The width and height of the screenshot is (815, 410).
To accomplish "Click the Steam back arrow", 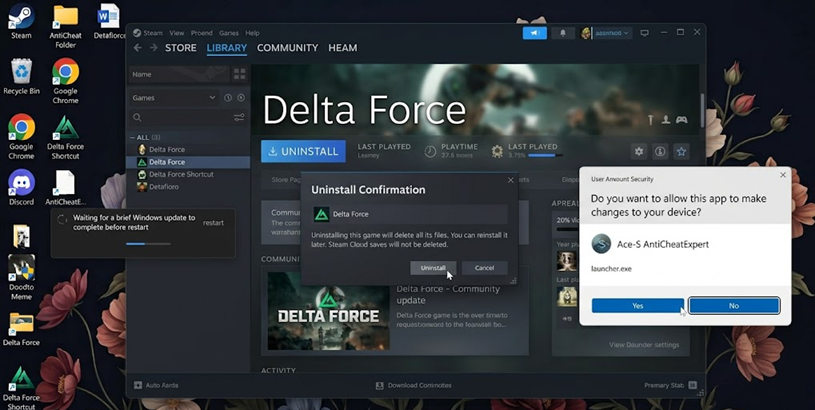I will (137, 48).
